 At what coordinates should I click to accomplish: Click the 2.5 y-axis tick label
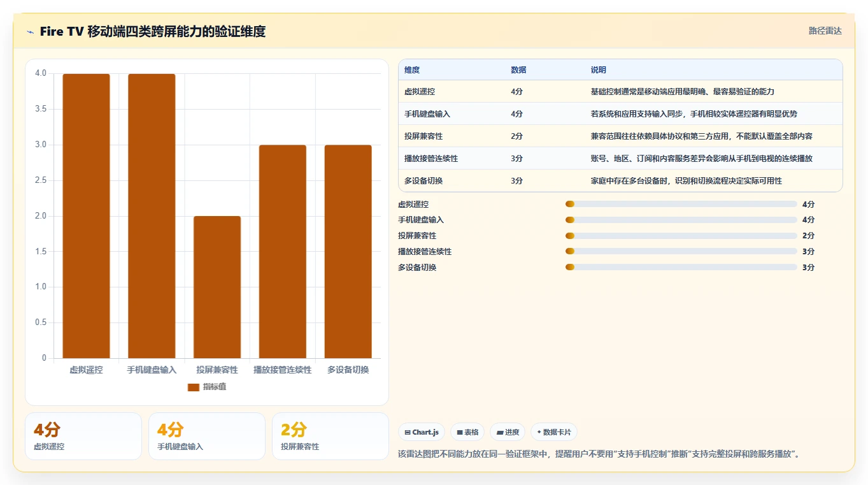point(41,180)
